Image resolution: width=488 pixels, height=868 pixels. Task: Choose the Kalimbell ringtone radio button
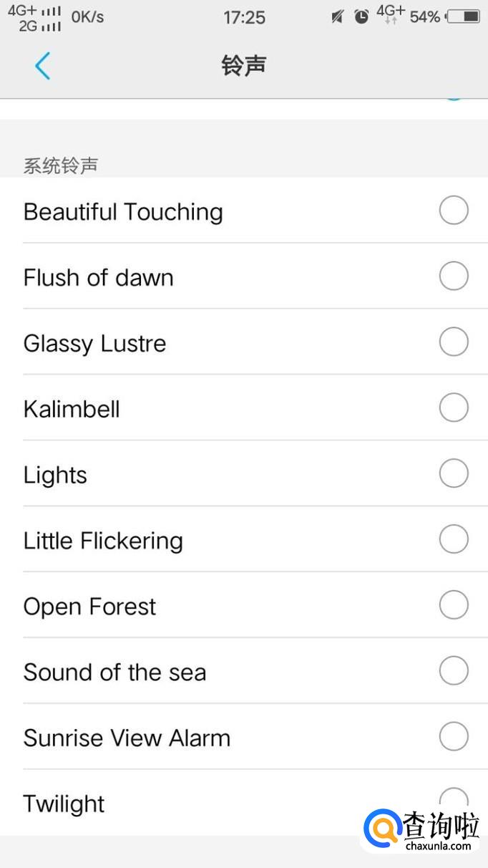pyautogui.click(x=454, y=408)
